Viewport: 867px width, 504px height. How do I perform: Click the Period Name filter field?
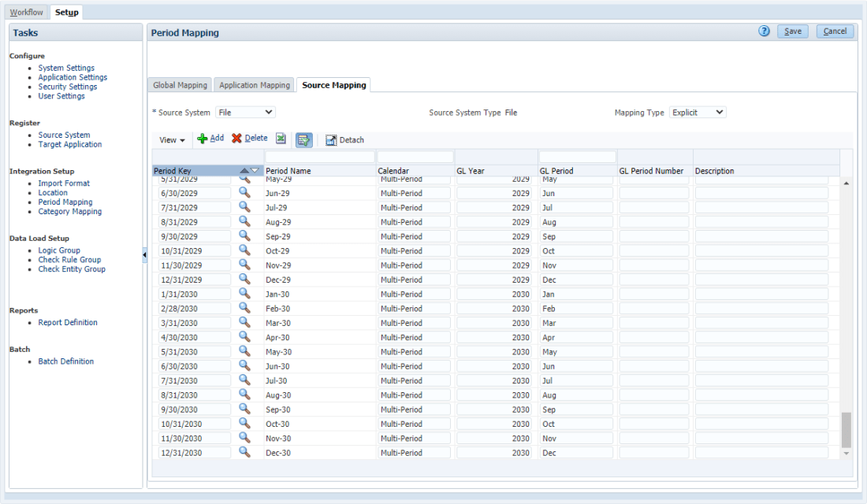click(x=319, y=157)
